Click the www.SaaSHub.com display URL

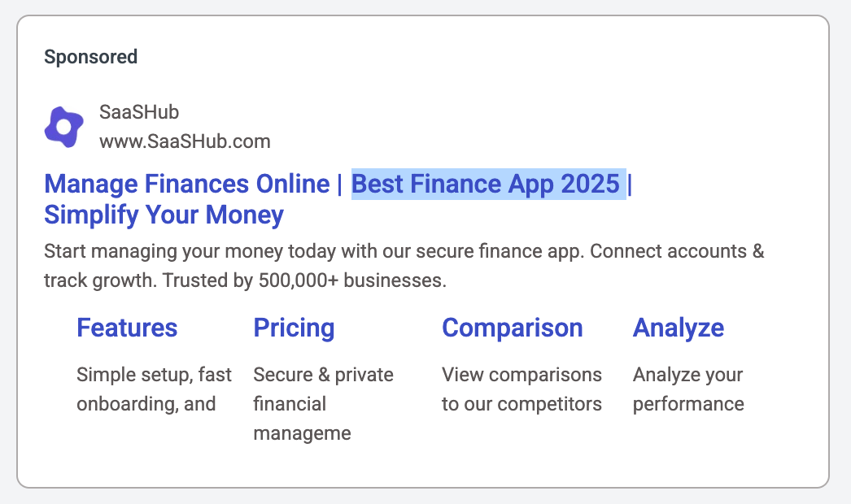pyautogui.click(x=185, y=141)
